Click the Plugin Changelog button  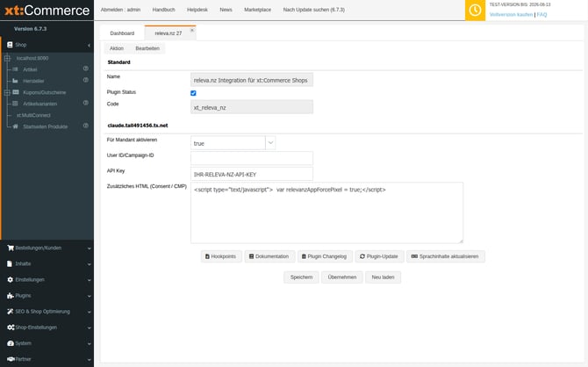(325, 256)
